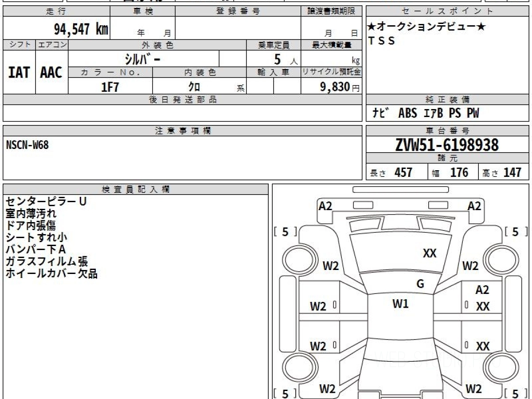Image resolution: width=532 pixels, height=399 pixels.
Task: Select the 諸元 header
Action: (x=448, y=158)
